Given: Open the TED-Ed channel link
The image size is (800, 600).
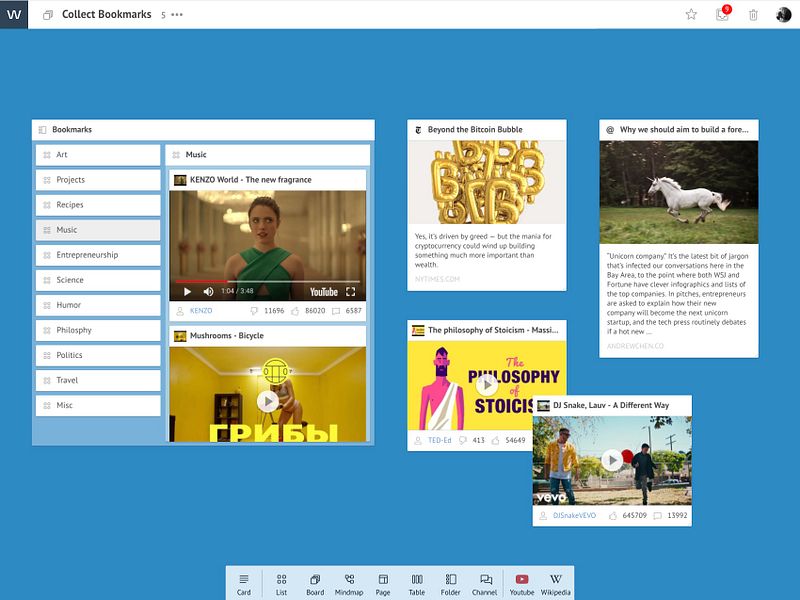Looking at the screenshot, I should click(439, 440).
